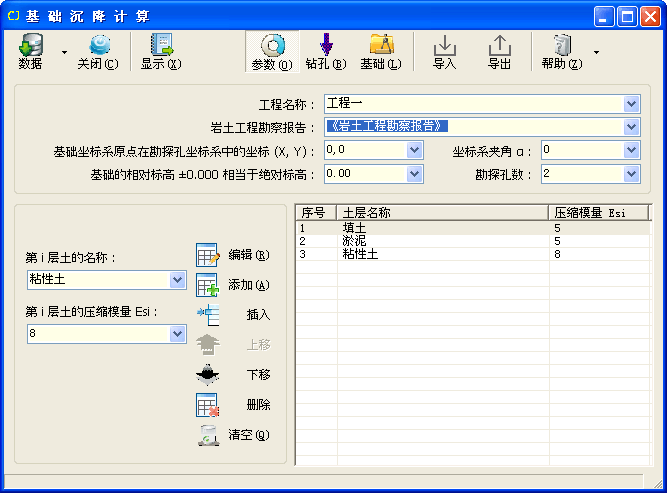The height and width of the screenshot is (493, 667).
Task: Expand the arrow next to 帮助
Action: (x=596, y=52)
